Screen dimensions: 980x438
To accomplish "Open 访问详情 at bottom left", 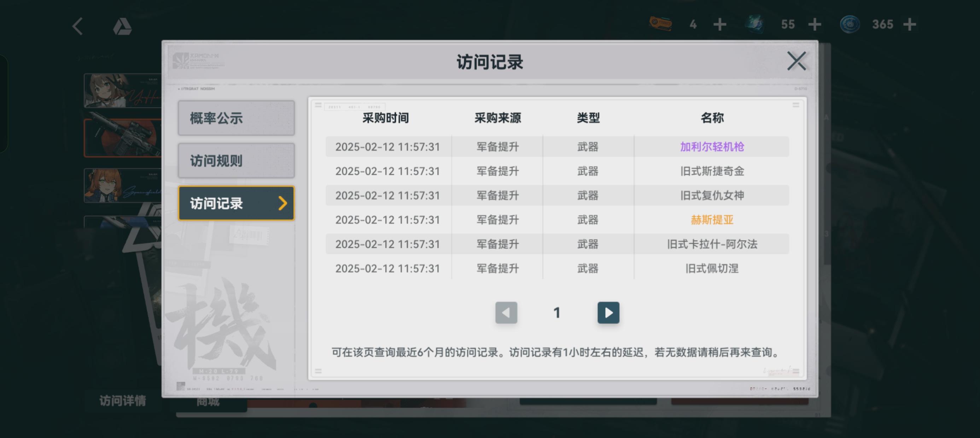I will [122, 400].
